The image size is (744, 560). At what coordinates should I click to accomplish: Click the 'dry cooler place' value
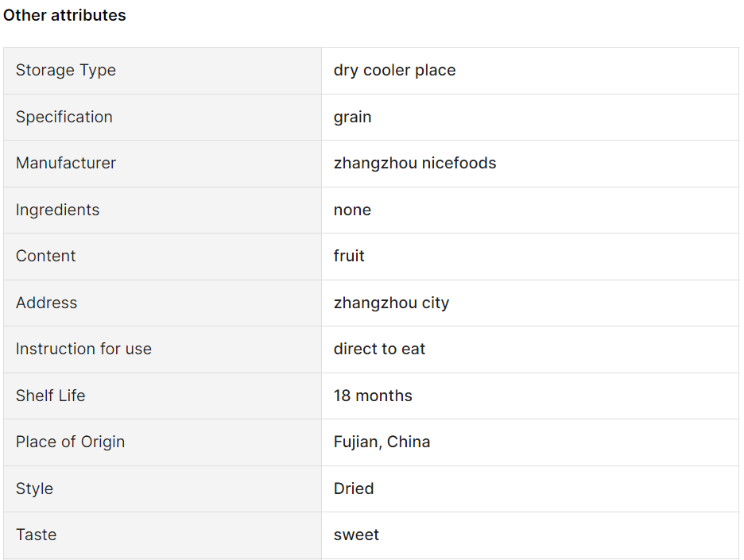point(394,70)
